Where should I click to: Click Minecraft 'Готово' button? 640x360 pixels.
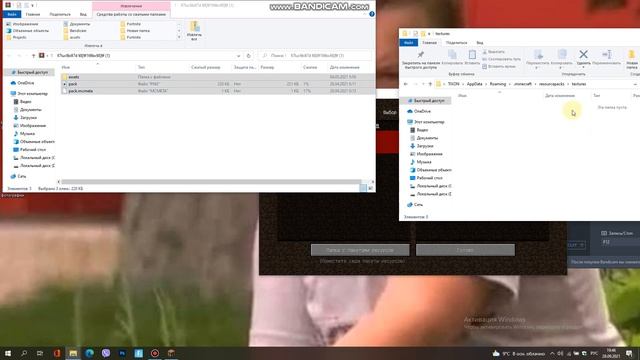click(465, 250)
